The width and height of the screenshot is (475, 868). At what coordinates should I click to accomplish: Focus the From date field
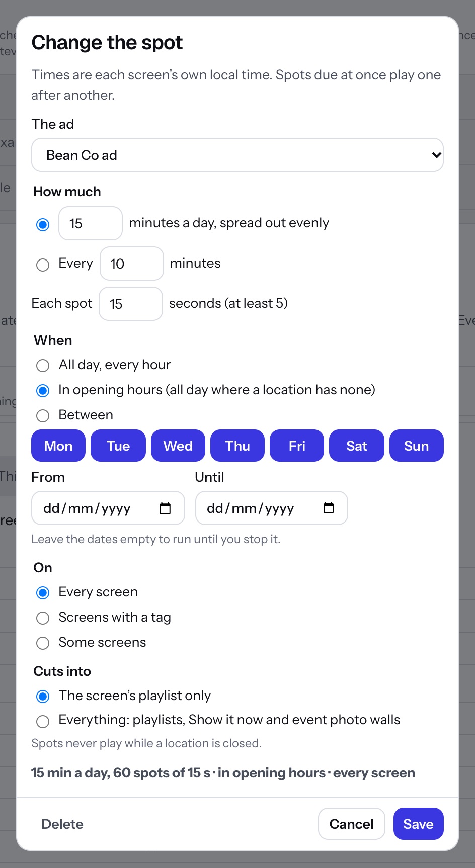point(108,508)
